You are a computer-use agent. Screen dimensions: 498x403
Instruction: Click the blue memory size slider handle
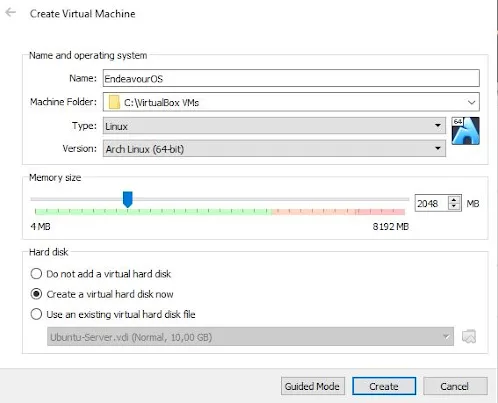click(x=127, y=199)
